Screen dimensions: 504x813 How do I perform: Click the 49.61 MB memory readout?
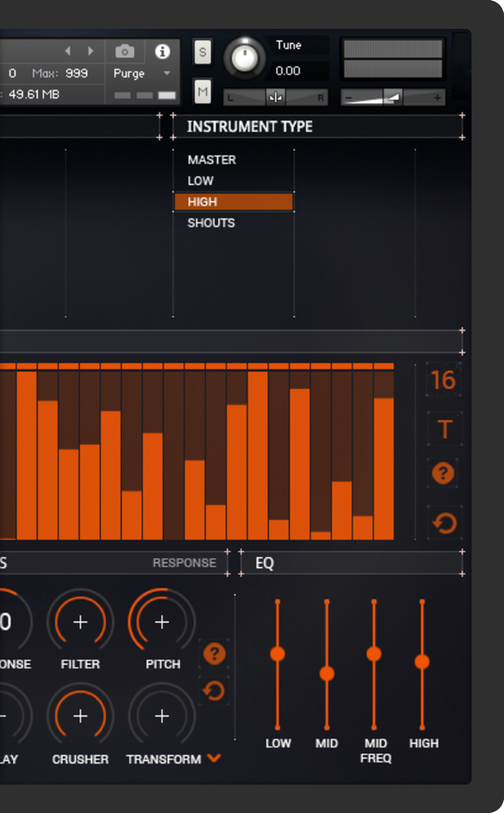[x=34, y=94]
